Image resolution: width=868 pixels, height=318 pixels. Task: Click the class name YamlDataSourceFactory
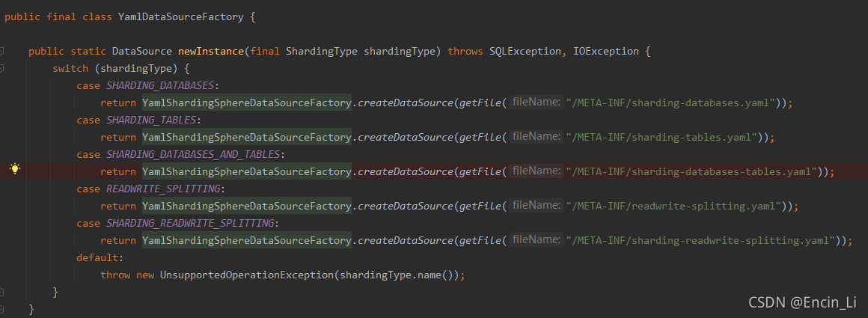coord(180,16)
